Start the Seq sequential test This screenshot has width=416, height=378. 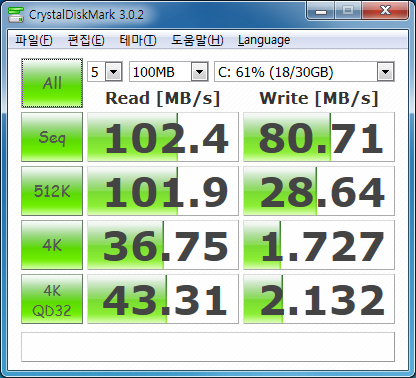(52, 137)
